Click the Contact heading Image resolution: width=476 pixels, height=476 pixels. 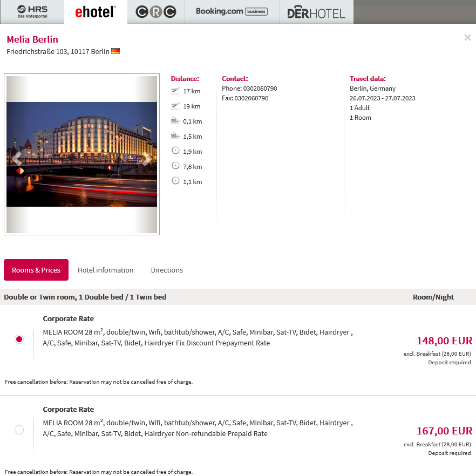(235, 79)
